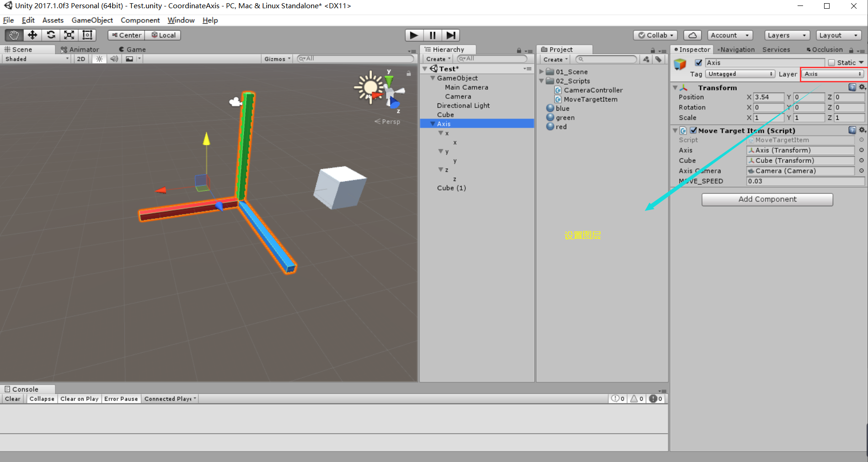Collapse the 02_Scripts folder
Image resolution: width=868 pixels, height=462 pixels.
[x=541, y=81]
